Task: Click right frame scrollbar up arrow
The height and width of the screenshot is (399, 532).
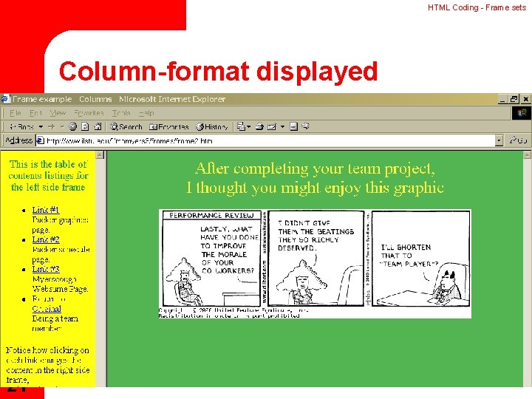Action: click(x=527, y=155)
